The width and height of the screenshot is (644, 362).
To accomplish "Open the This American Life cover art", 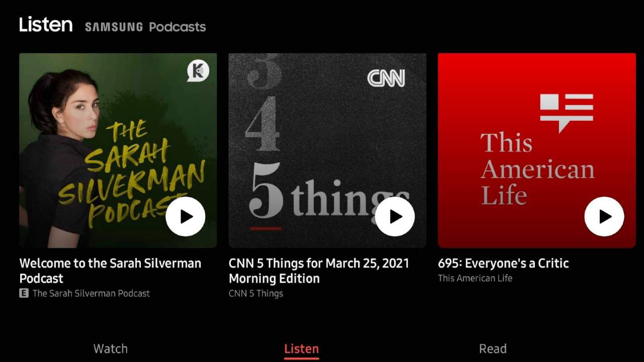I will (x=537, y=150).
